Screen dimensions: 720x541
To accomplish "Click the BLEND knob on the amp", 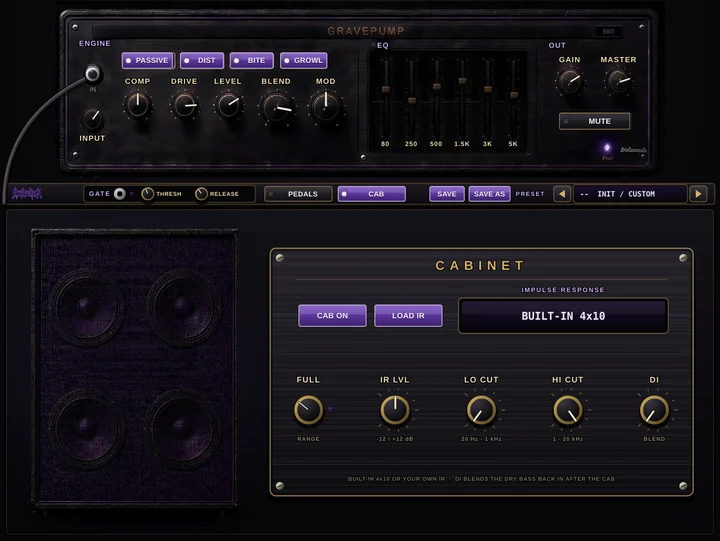I will point(276,107).
